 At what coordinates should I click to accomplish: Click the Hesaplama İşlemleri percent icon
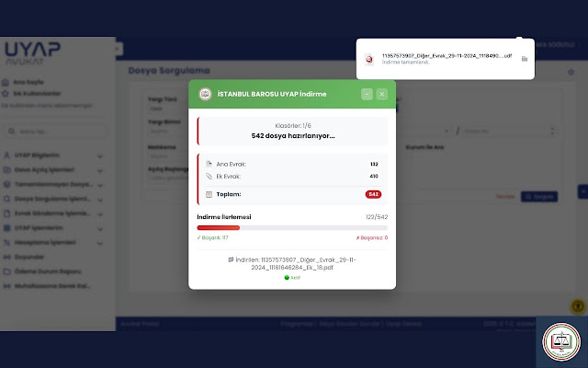click(x=6, y=243)
